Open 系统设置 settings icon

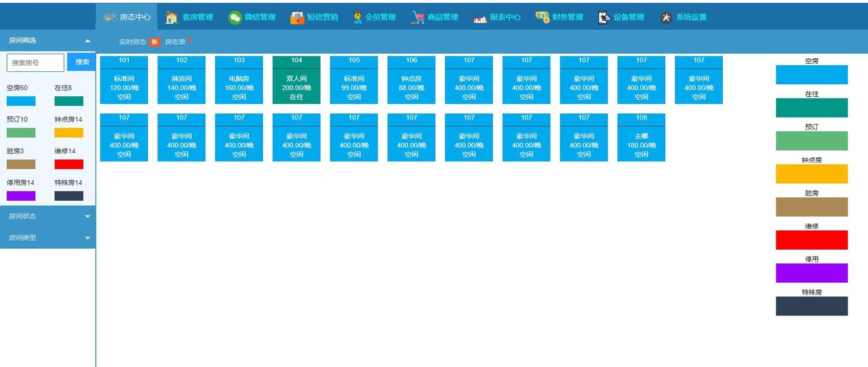coord(666,18)
